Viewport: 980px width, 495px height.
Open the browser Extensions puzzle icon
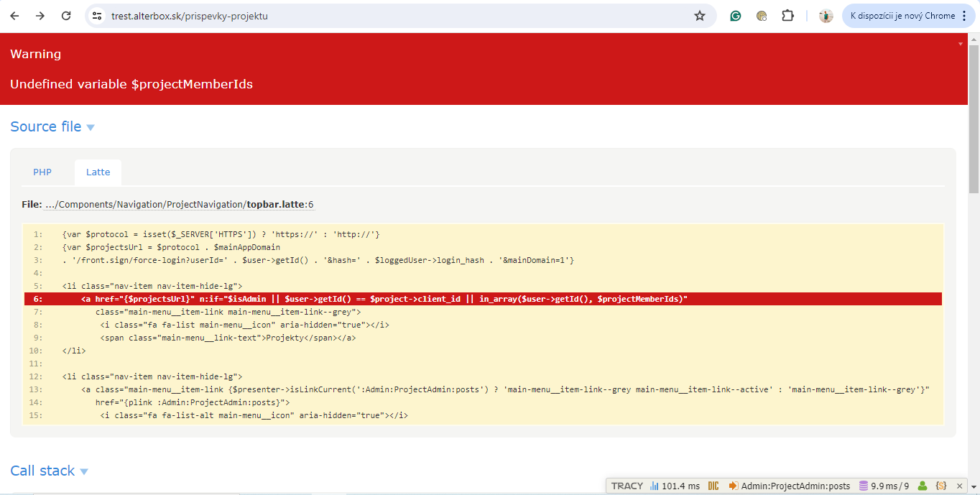click(787, 16)
